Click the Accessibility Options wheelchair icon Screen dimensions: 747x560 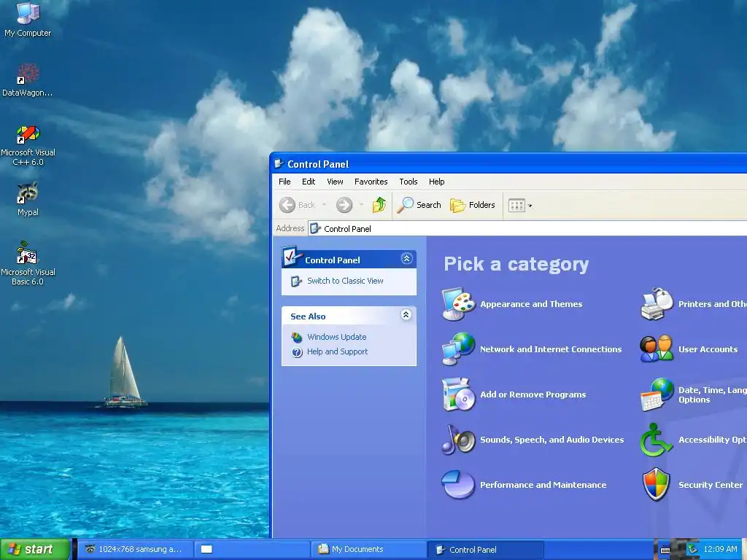[x=657, y=440]
